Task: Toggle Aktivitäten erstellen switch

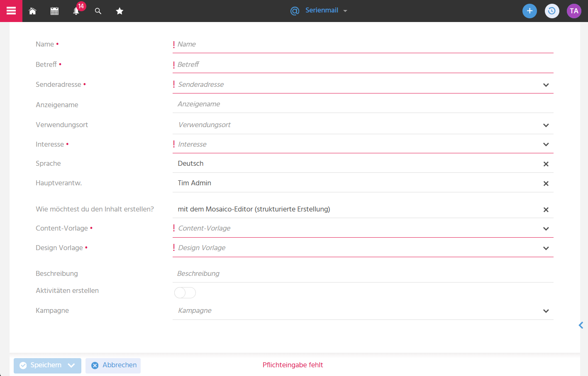Action: tap(185, 292)
